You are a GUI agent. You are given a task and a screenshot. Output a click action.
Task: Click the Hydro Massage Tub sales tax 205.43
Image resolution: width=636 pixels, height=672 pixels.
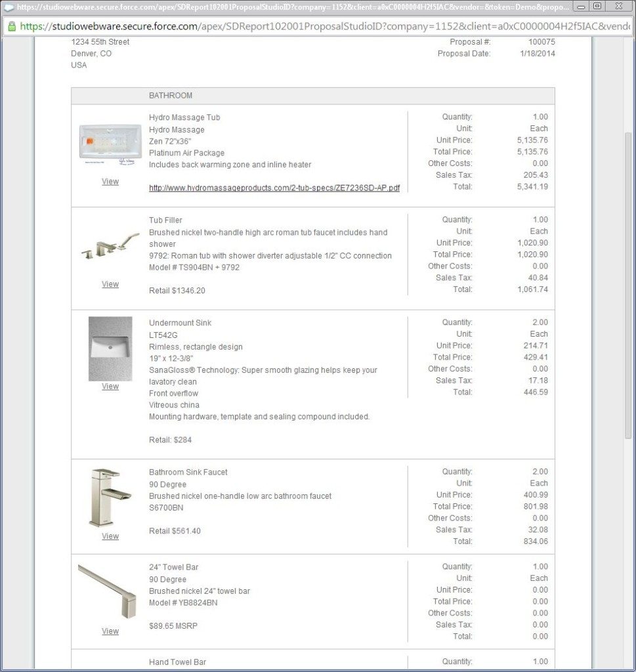pos(536,175)
